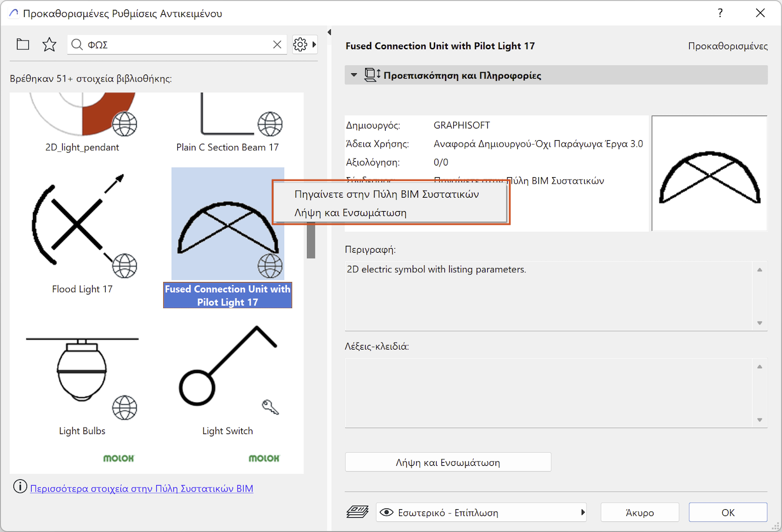
Task: Select the Light Bulbs thumbnail
Action: (82, 375)
